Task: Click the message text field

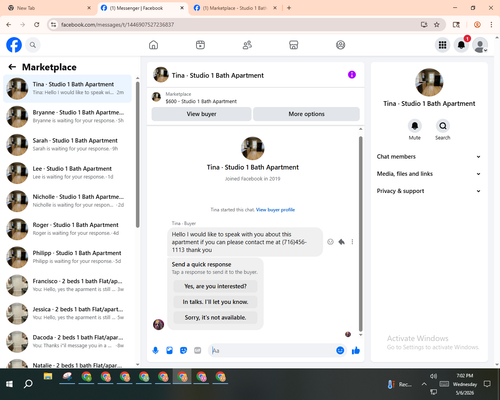Action: [272, 350]
